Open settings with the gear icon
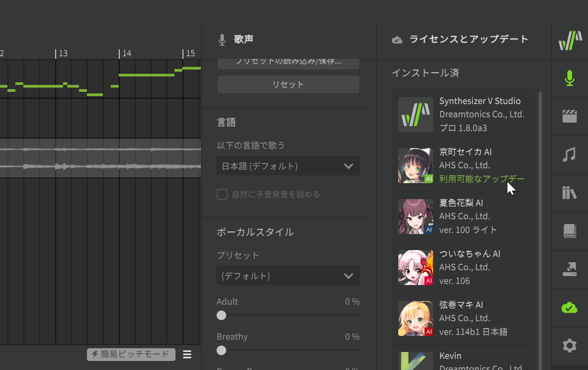Image resolution: width=588 pixels, height=370 pixels. click(569, 346)
